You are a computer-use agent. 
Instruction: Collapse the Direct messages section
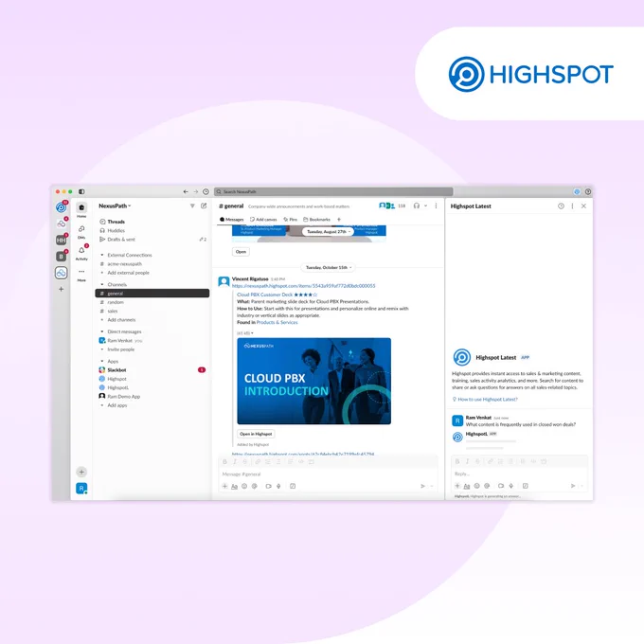coord(102,331)
